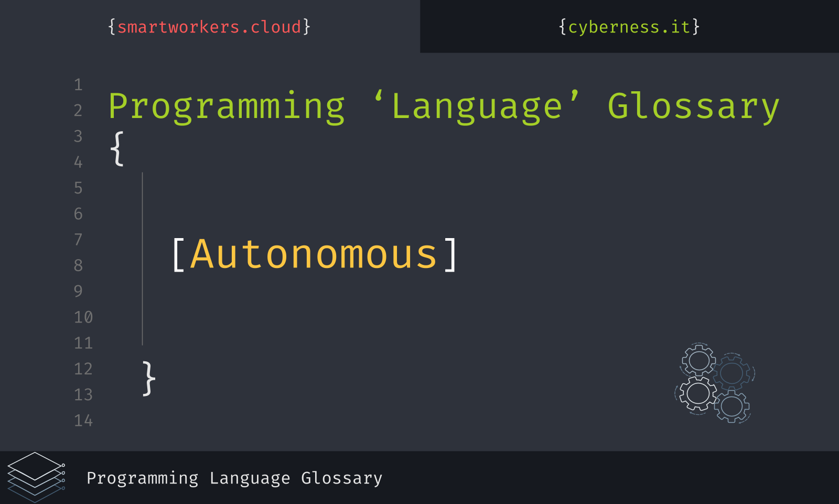Viewport: 839px width, 504px height.
Task: Click line number 6
Action: [x=78, y=213]
